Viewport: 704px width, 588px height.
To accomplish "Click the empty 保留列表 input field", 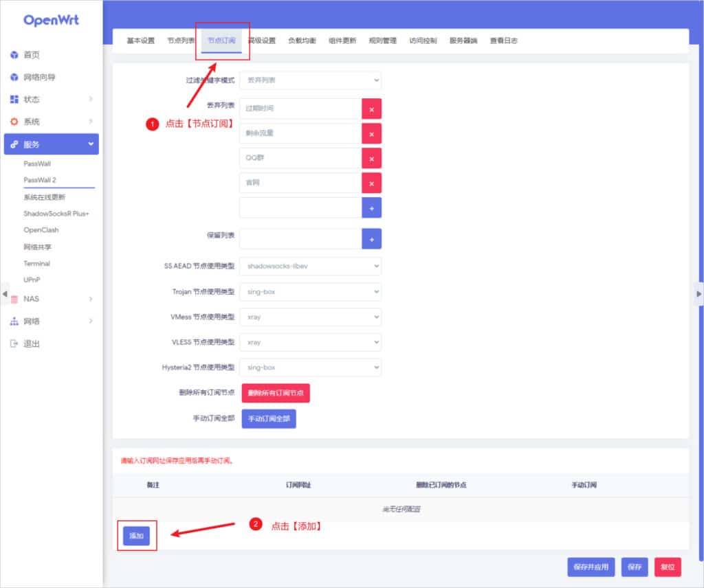I will click(x=300, y=239).
